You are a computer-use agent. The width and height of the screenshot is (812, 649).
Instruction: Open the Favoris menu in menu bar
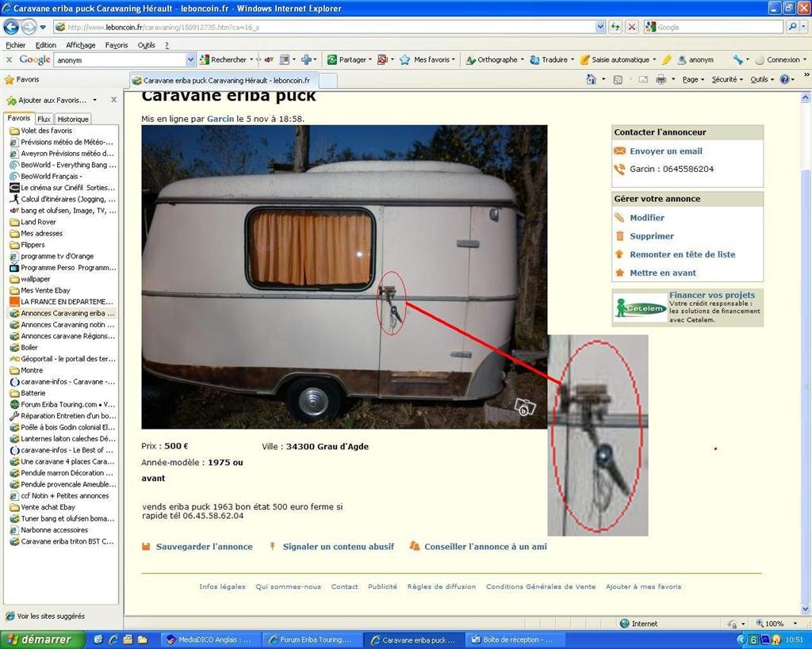[x=117, y=45]
